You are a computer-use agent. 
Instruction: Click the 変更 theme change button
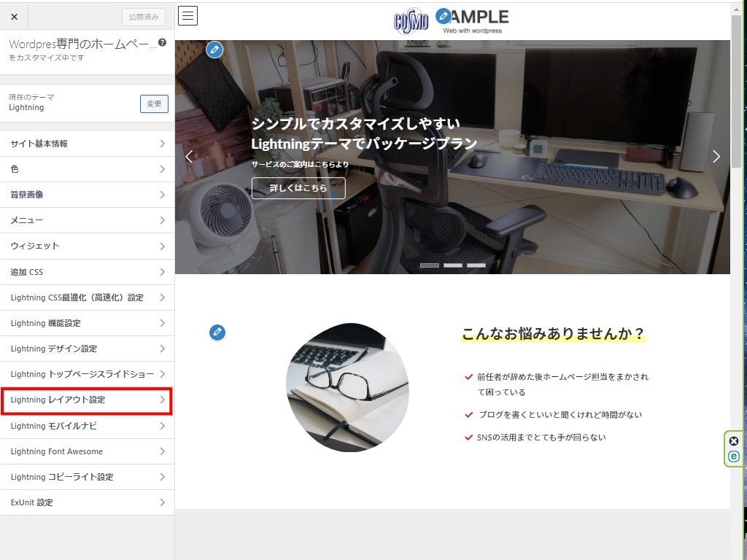click(x=154, y=104)
